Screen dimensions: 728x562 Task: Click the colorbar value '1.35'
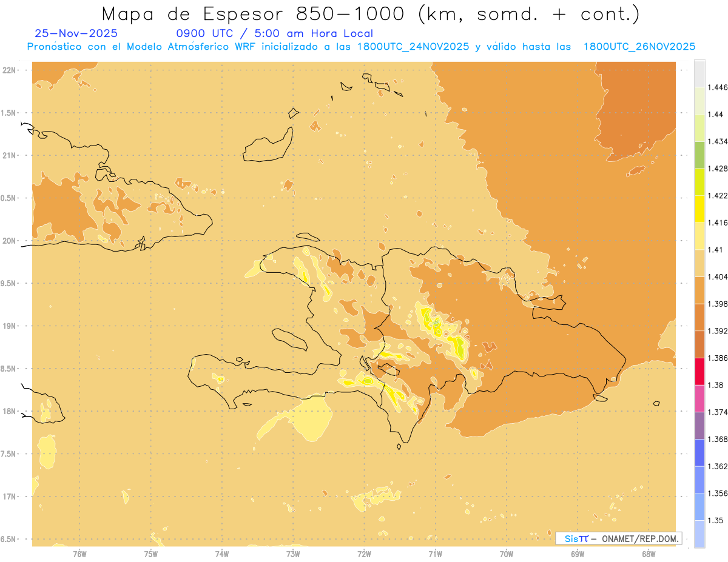tap(716, 521)
